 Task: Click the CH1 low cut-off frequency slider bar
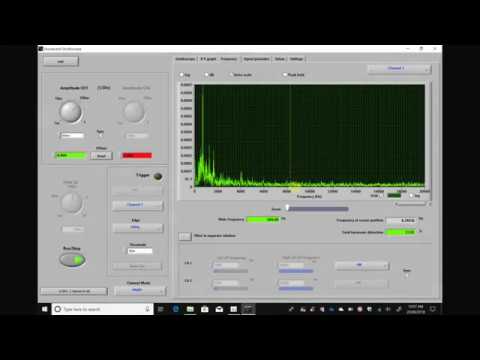click(231, 271)
